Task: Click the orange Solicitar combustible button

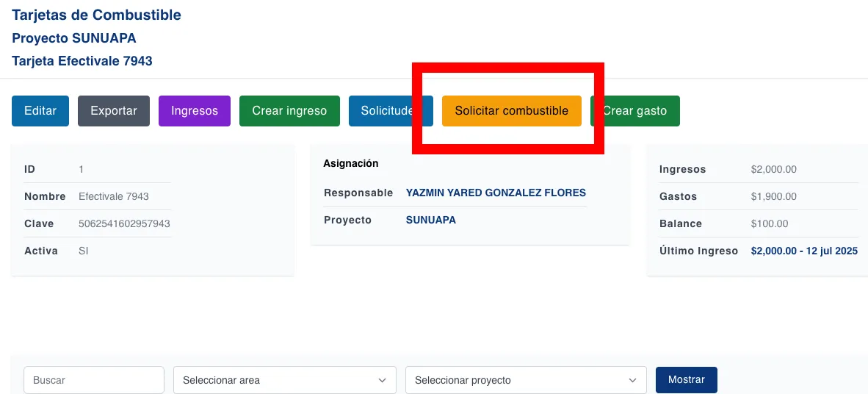Action: pos(511,111)
